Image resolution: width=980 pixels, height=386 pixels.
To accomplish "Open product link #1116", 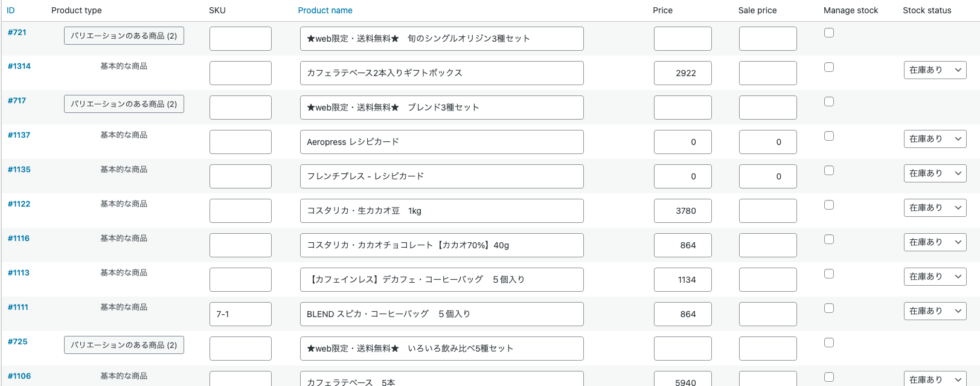I will pos(19,239).
